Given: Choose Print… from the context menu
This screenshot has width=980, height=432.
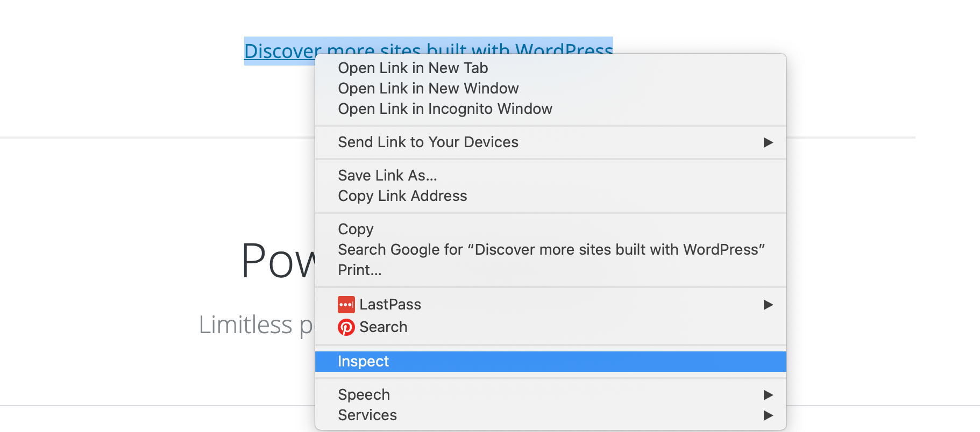Looking at the screenshot, I should tap(550, 270).
